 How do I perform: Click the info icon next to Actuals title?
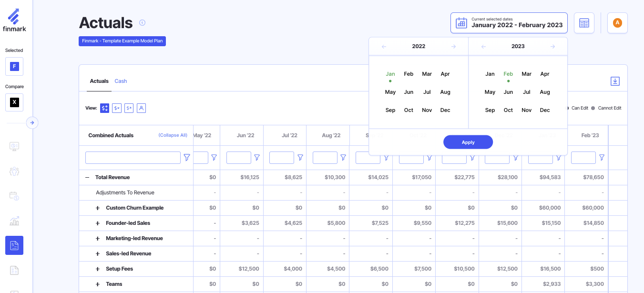coord(142,23)
